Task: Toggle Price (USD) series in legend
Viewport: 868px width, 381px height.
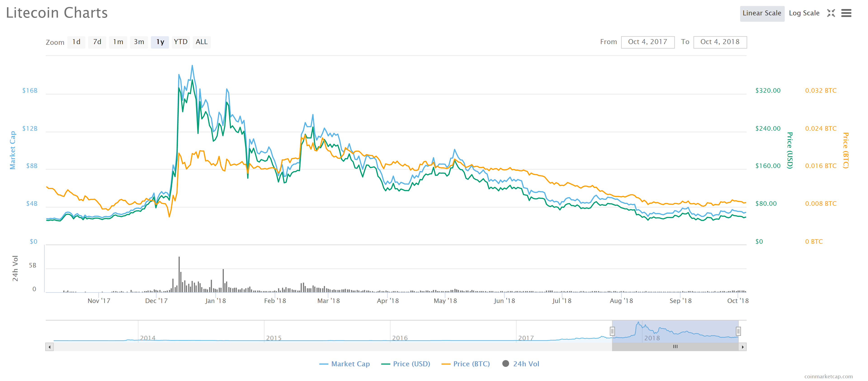Action: tap(406, 364)
